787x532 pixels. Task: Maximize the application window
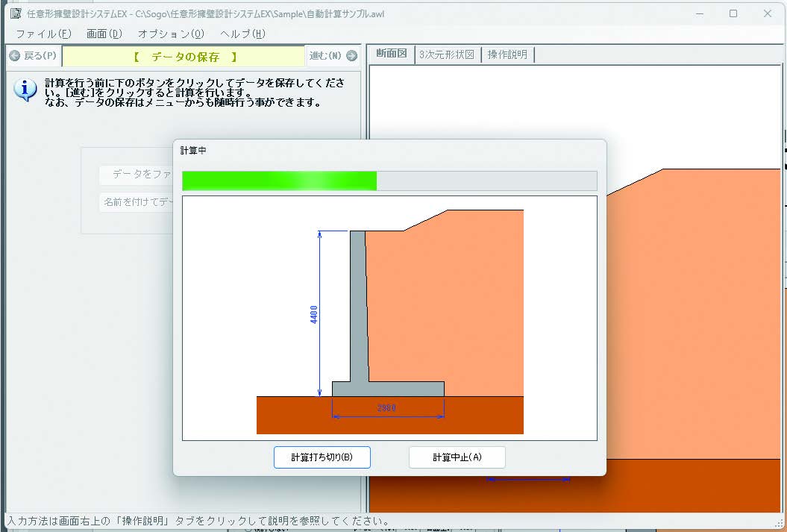coord(733,13)
